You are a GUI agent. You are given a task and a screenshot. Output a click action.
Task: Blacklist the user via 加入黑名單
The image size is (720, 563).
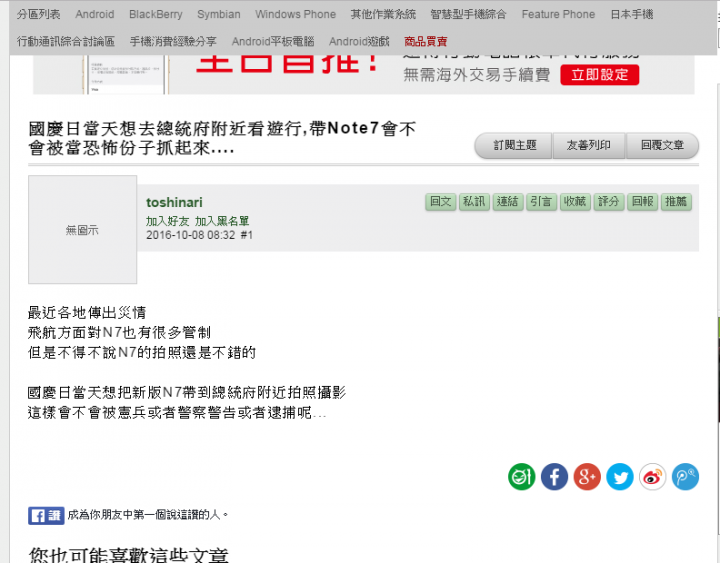[x=222, y=221]
